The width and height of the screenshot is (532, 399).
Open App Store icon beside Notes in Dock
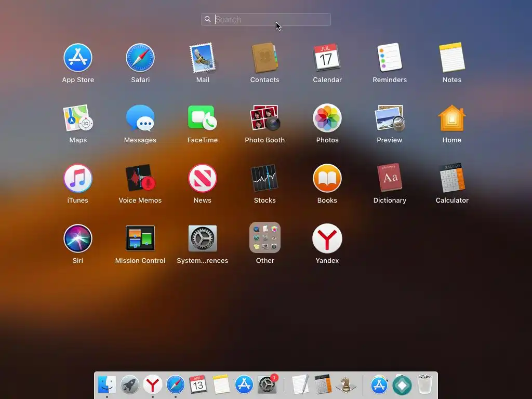point(244,385)
